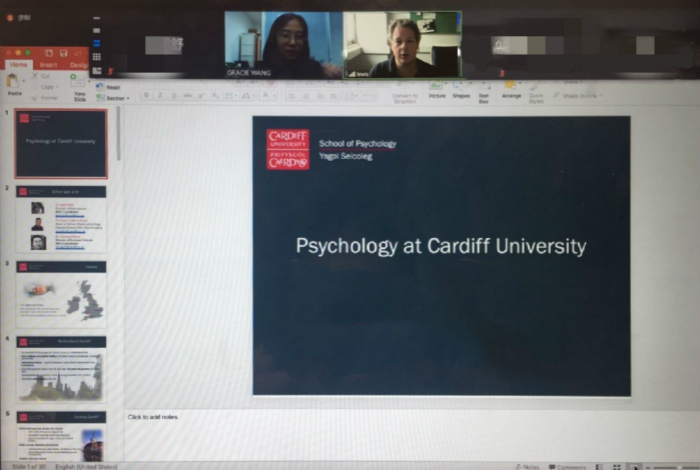Switch to the Insert tab
The height and width of the screenshot is (470, 700).
(x=48, y=65)
